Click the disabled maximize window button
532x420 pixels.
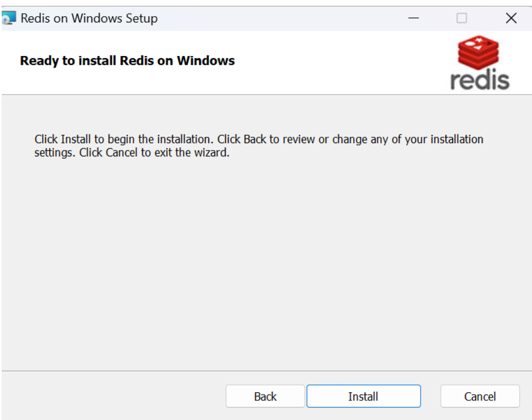(462, 18)
